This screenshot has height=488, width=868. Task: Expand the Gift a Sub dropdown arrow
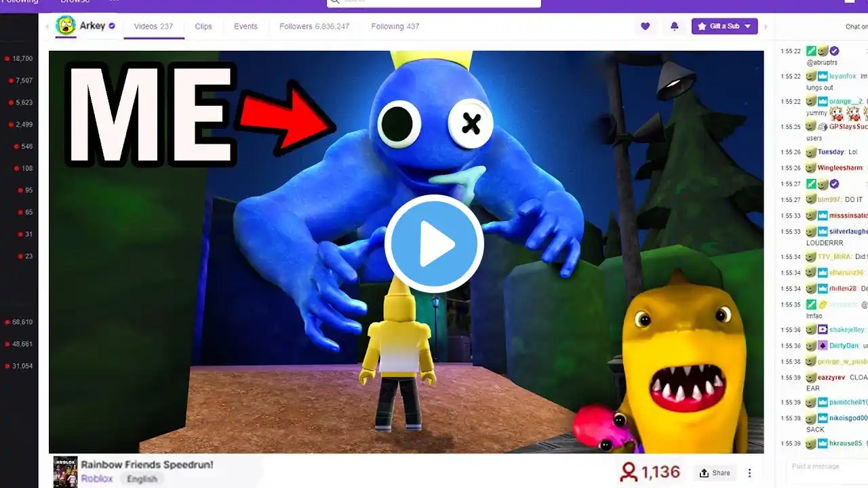[748, 26]
